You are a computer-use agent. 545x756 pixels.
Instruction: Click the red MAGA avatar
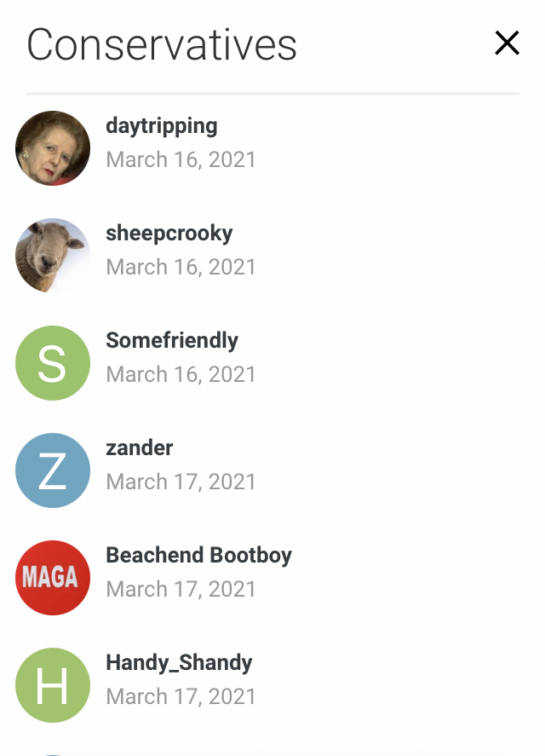coord(53,578)
